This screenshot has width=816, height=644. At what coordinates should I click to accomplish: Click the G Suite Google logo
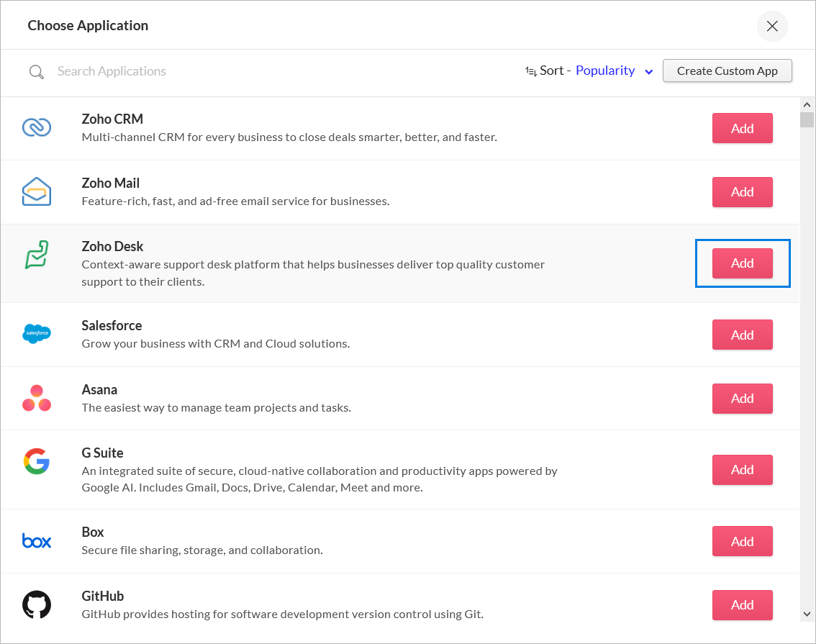tap(37, 461)
